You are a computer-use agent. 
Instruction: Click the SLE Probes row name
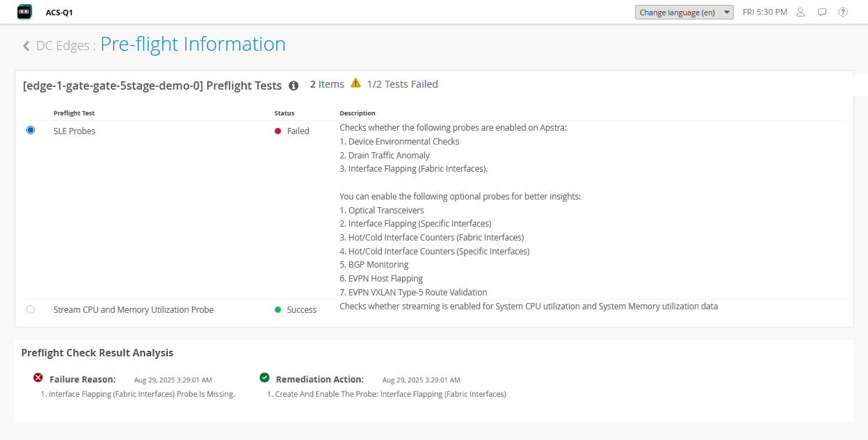[x=74, y=131]
